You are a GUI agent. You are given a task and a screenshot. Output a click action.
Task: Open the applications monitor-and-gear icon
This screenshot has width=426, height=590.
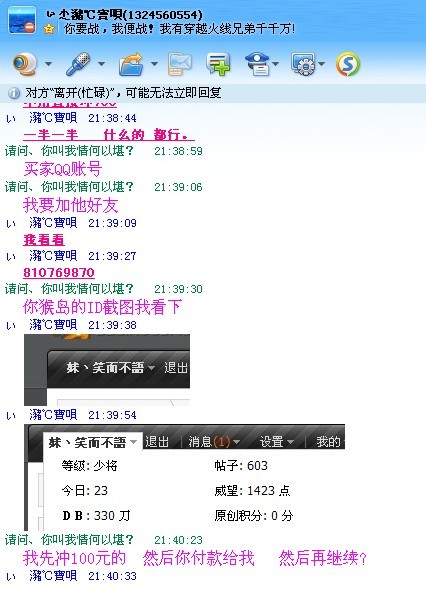[303, 64]
